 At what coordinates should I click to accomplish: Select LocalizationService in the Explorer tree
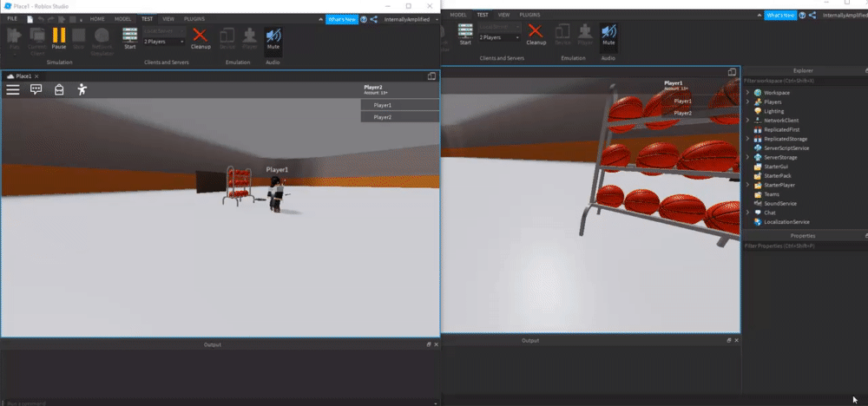pos(786,222)
